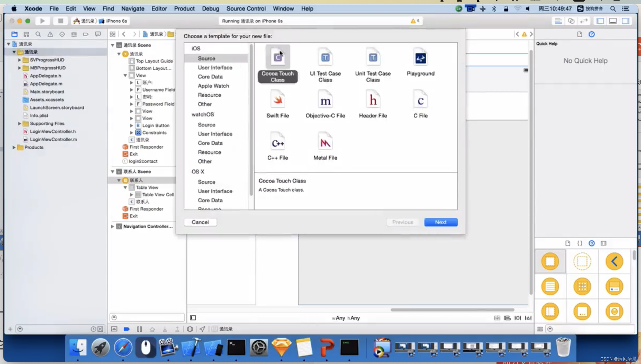Toggle the Debug area visibility
Viewport: 641px width, 364px height.
coord(613,21)
